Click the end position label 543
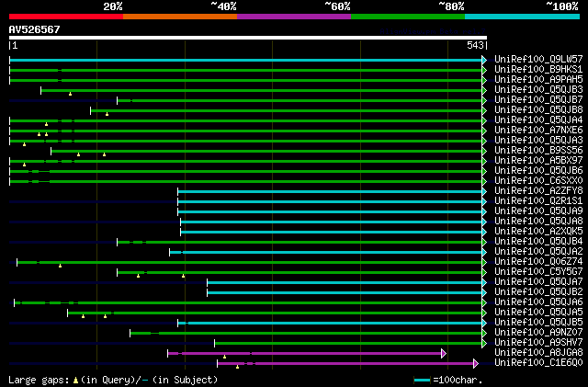The image size is (588, 387). [x=475, y=45]
